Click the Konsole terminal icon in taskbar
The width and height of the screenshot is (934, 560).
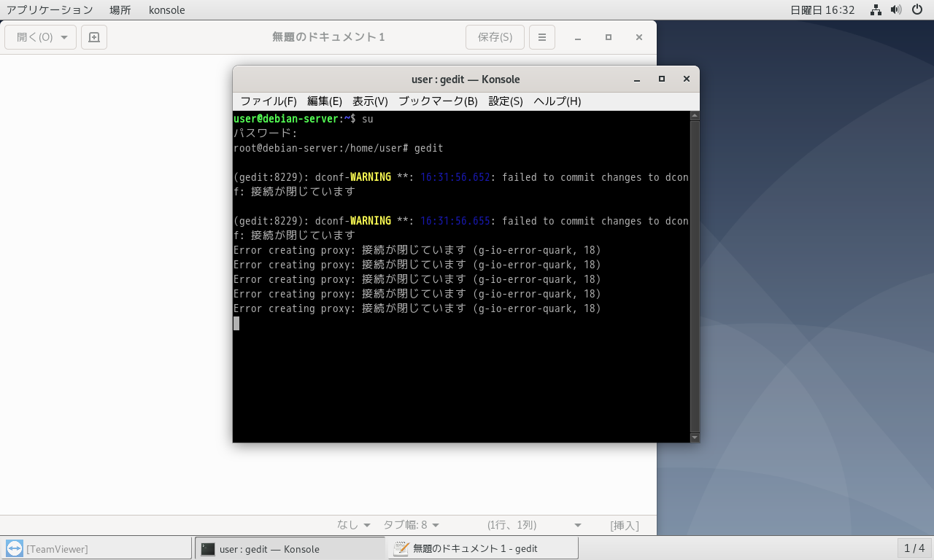[208, 548]
